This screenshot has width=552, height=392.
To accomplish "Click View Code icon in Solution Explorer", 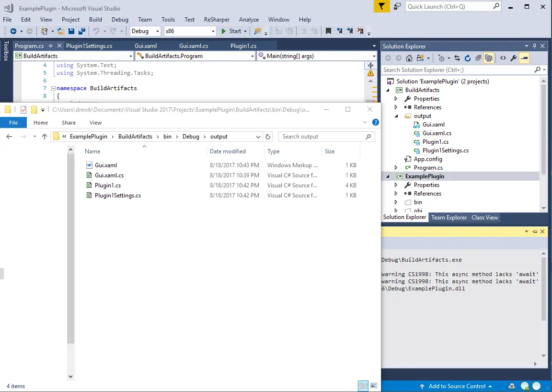I will pos(503,58).
